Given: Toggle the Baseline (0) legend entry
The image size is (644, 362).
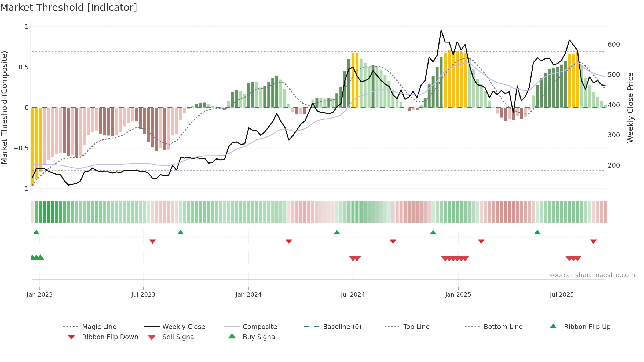Looking at the screenshot, I should (x=333, y=327).
